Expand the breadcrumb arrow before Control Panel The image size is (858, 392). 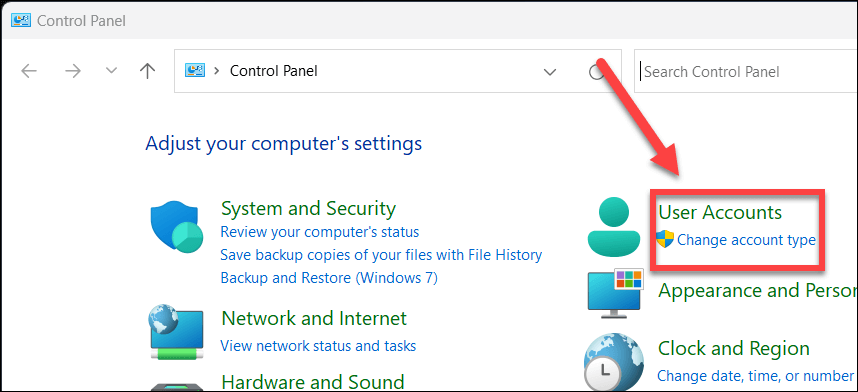point(217,71)
